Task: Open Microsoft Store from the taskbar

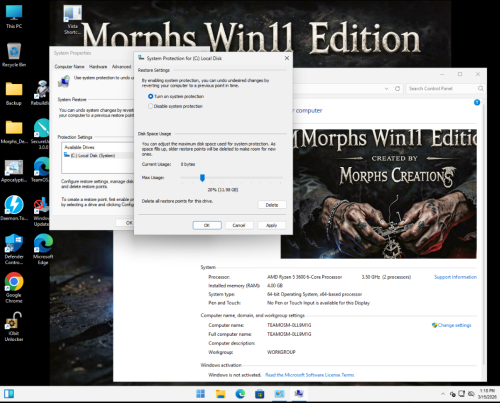Action: tap(260, 394)
